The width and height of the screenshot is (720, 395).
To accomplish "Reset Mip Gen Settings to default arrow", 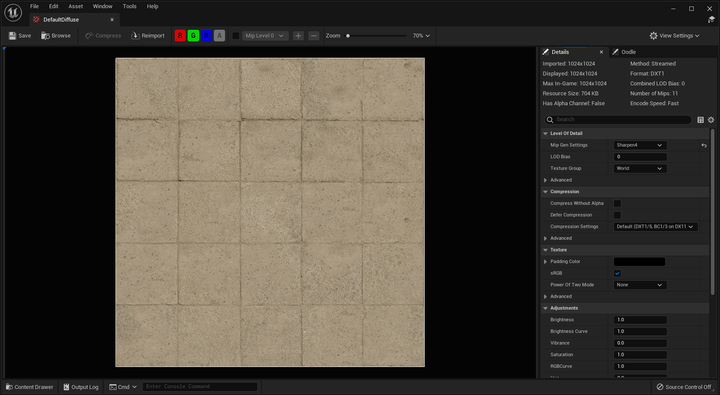I will 704,145.
